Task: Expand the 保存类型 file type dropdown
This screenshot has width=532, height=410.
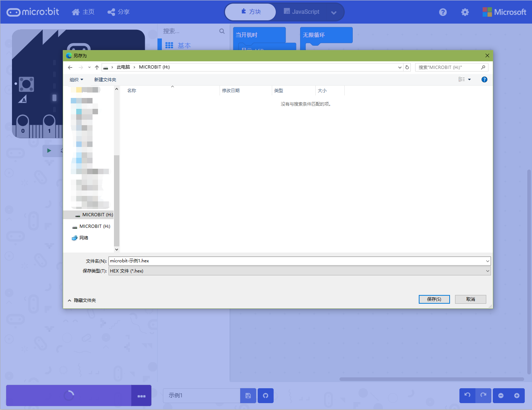Action: [x=487, y=271]
